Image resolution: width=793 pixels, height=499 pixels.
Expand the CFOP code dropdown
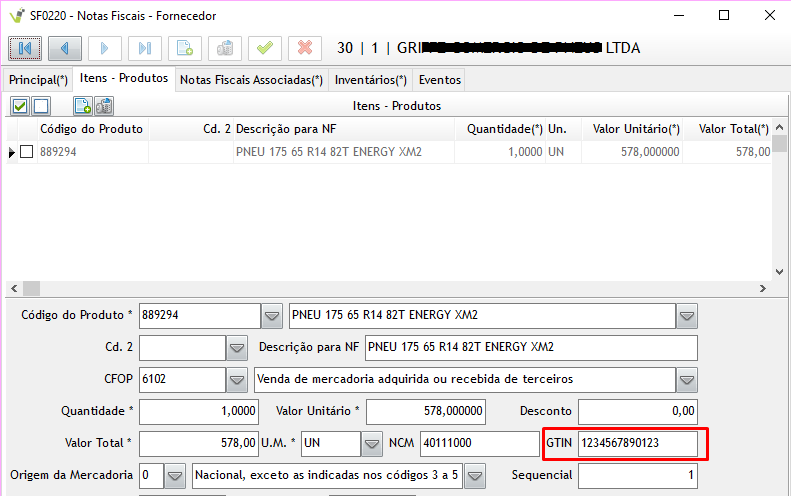237,380
